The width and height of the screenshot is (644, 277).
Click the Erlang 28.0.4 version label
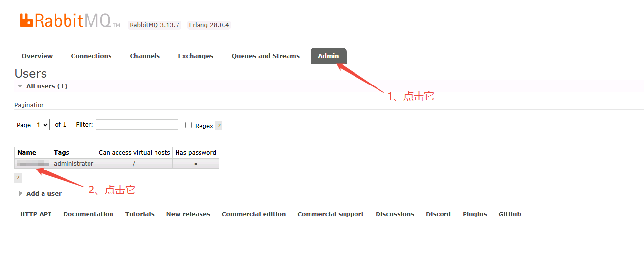209,25
